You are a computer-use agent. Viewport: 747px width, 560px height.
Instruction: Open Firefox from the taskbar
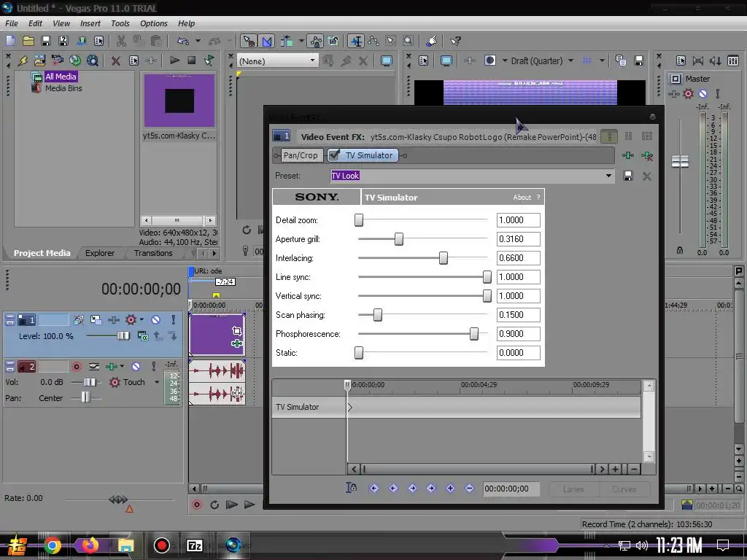tap(90, 545)
